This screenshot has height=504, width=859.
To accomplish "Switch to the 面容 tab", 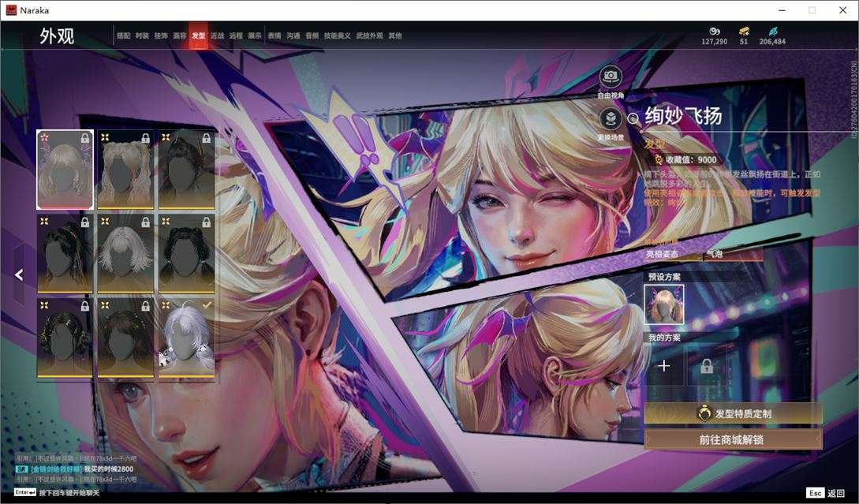I will [180, 35].
